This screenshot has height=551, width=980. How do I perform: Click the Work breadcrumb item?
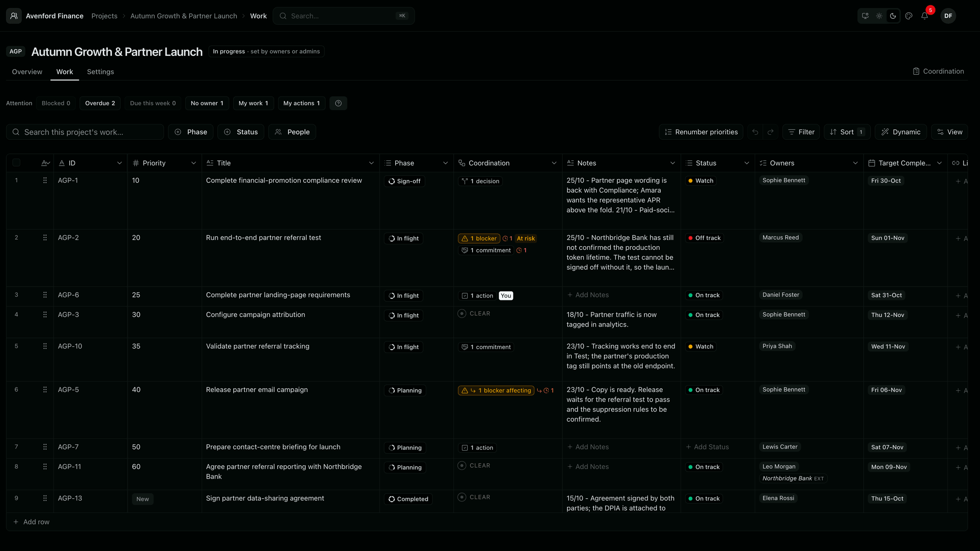(258, 16)
